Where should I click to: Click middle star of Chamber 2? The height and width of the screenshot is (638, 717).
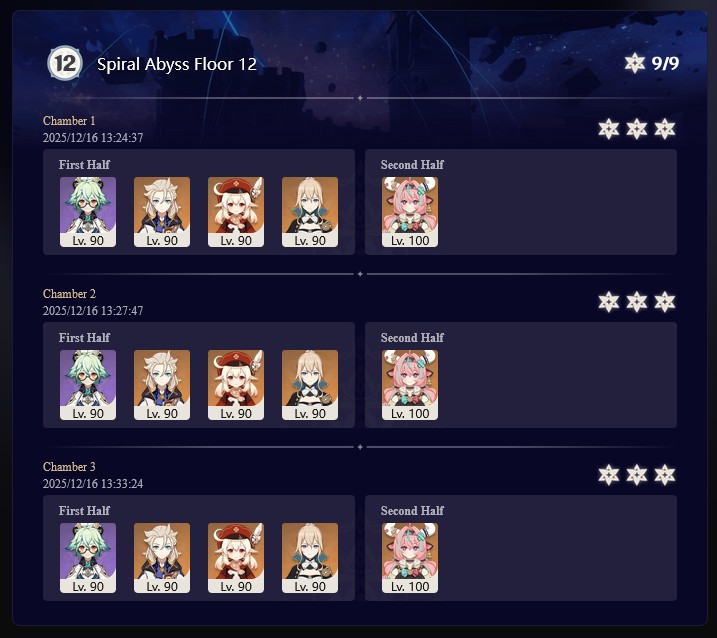[637, 302]
